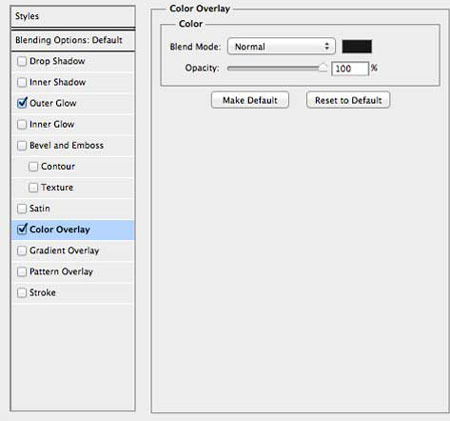450x421 pixels.
Task: Click the Opacity percentage input field
Action: point(350,69)
